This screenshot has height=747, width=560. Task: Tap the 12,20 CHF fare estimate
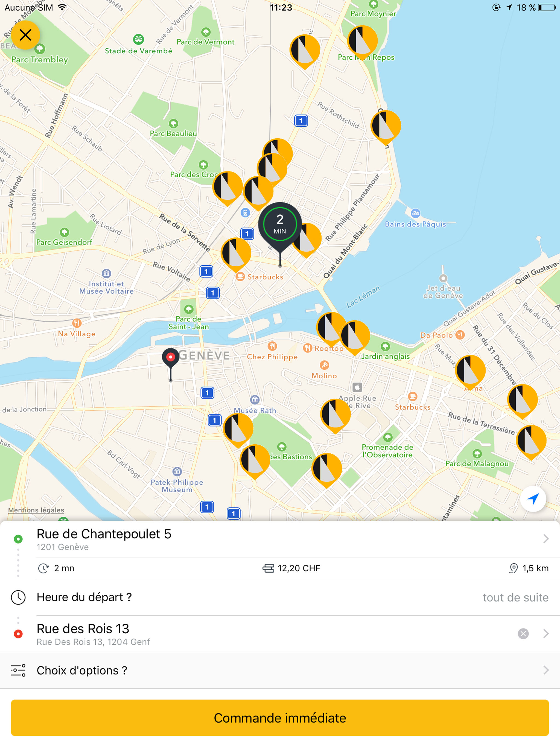[291, 568]
